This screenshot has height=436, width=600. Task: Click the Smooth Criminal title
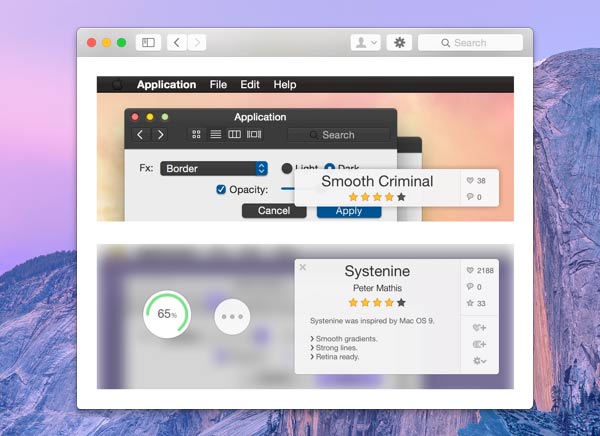click(x=377, y=181)
